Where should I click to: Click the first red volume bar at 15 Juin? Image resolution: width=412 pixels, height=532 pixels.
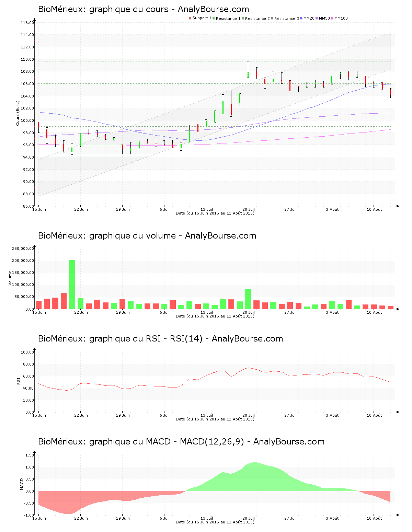pos(38,305)
